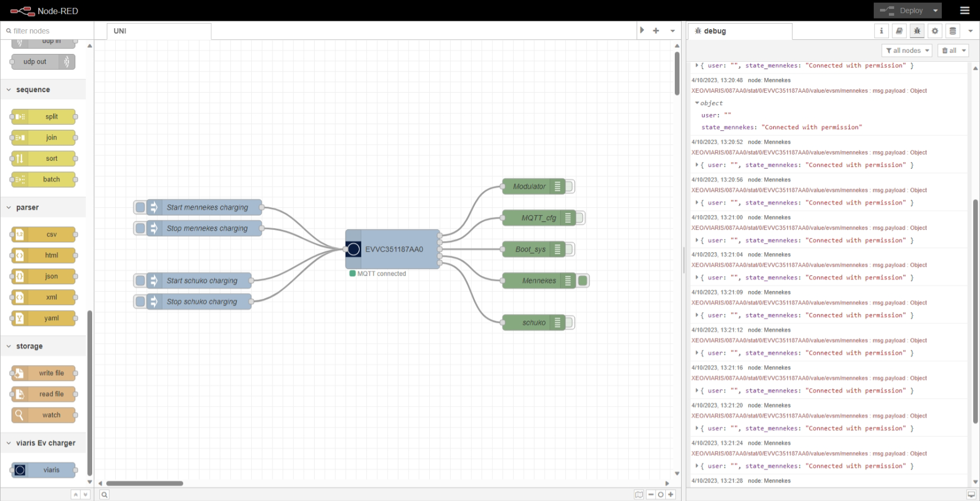Select the split palette node
980x501 pixels.
(x=43, y=117)
